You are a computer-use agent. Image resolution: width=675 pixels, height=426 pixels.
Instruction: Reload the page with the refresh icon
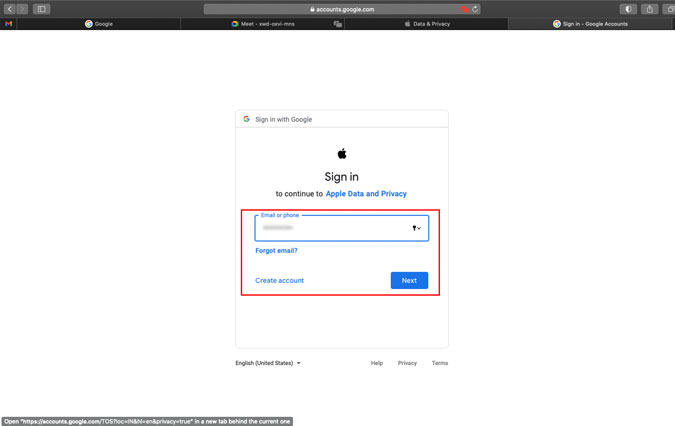(x=475, y=9)
